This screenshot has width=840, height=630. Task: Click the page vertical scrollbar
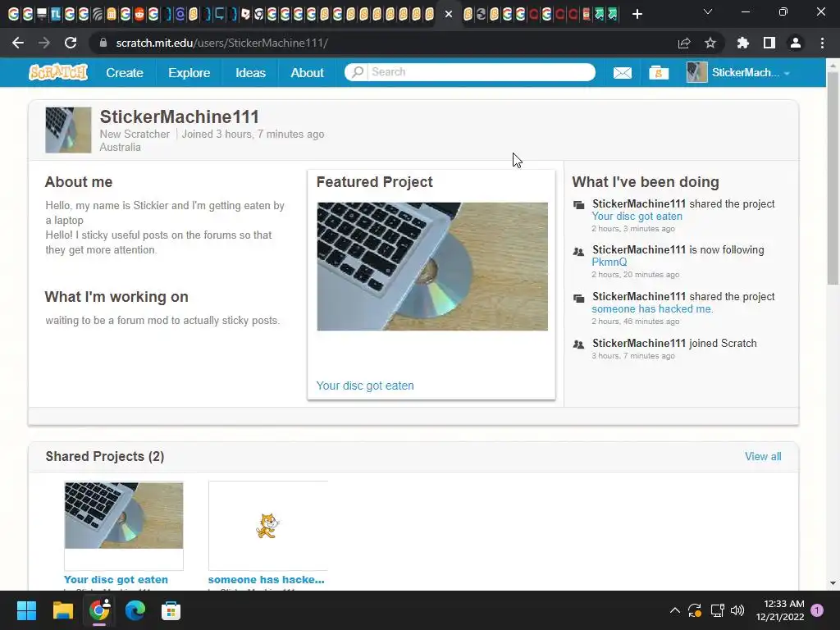(833, 178)
